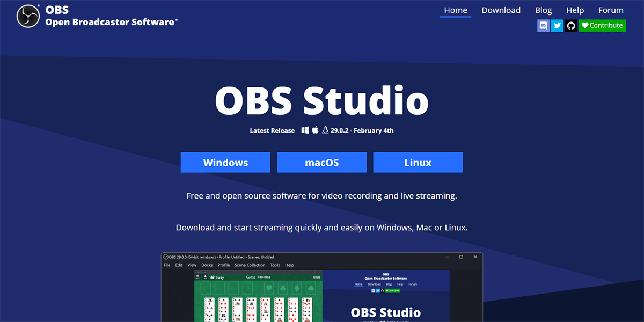644x322 pixels.
Task: Visit the Forum nav link
Action: tap(611, 10)
